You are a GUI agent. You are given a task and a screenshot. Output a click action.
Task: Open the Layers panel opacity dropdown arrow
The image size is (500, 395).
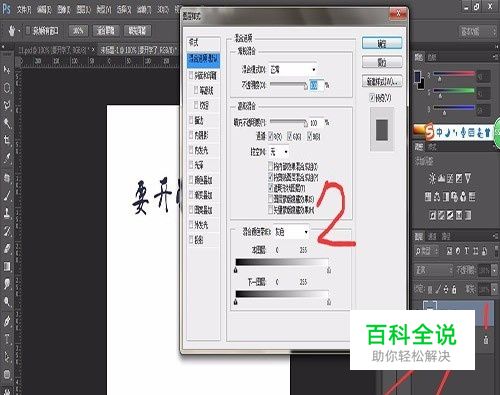tap(494, 270)
